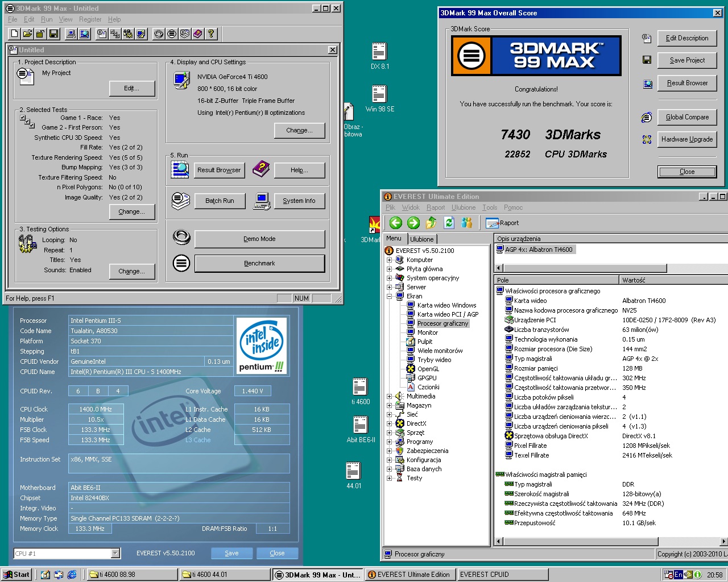728x582 pixels.
Task: Expand System operacyjny tree node
Action: point(390,278)
